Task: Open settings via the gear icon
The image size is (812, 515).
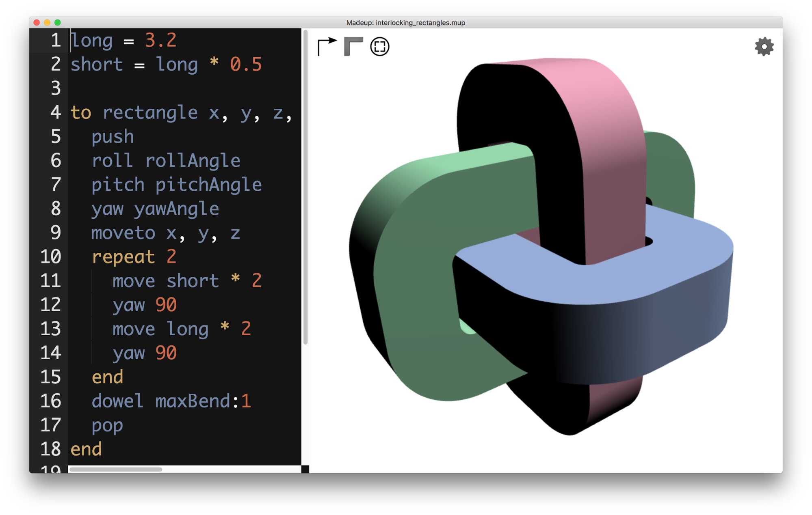Action: pyautogui.click(x=764, y=47)
